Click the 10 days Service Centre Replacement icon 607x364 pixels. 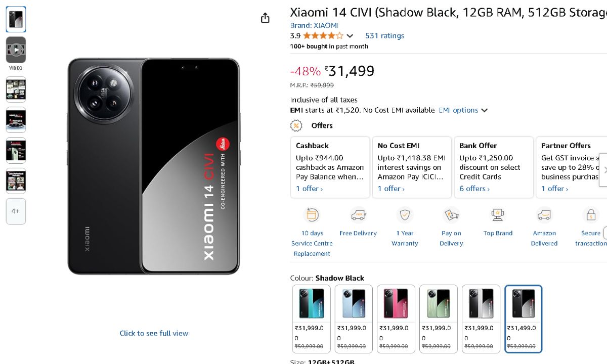(x=312, y=215)
